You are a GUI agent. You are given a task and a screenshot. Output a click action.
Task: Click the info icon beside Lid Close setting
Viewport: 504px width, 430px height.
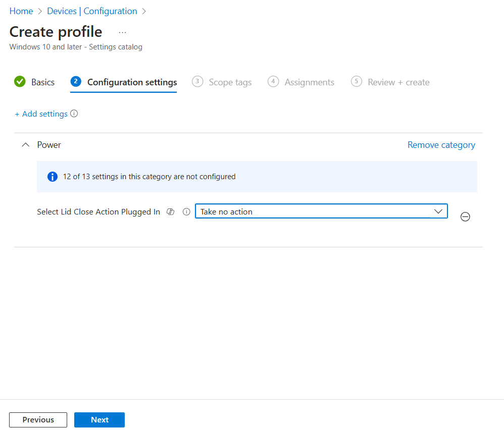186,212
